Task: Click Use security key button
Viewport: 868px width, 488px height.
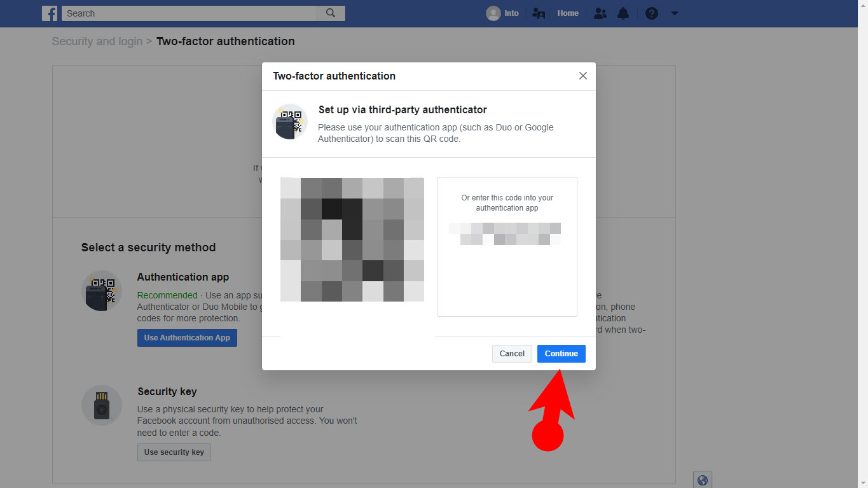Action: pyautogui.click(x=174, y=452)
